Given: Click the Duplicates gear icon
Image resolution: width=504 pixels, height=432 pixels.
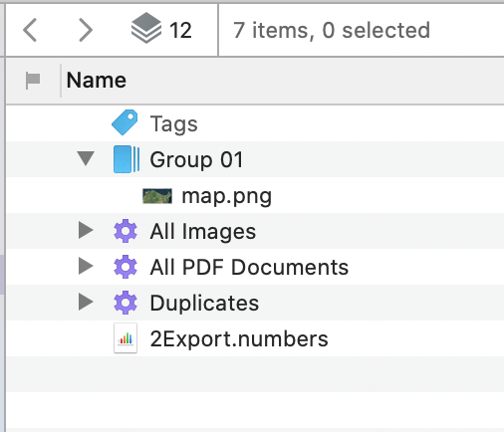Looking at the screenshot, I should 126,303.
